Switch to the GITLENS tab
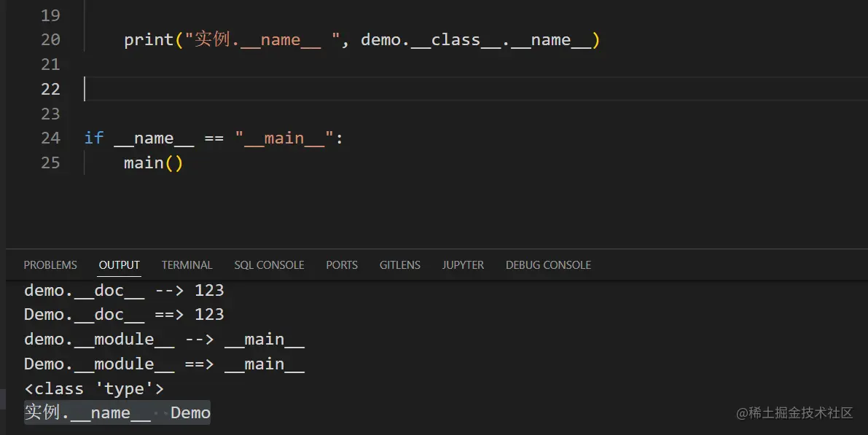The image size is (868, 435). (399, 265)
